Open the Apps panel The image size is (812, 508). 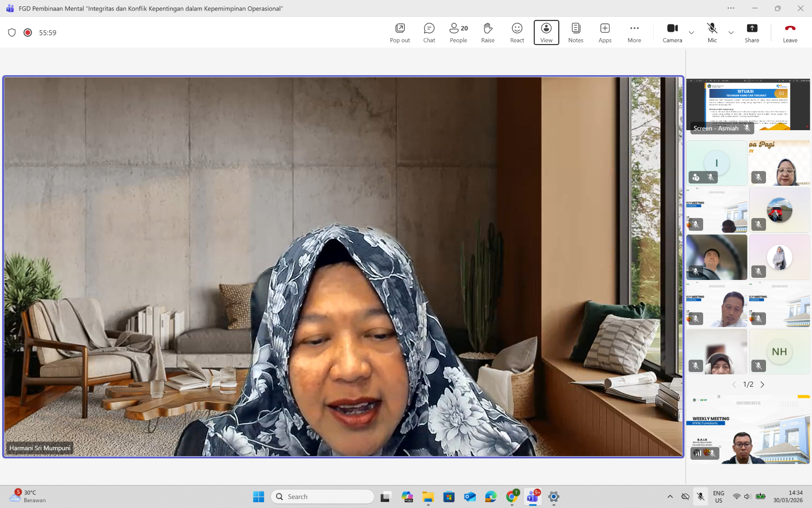[x=605, y=33]
